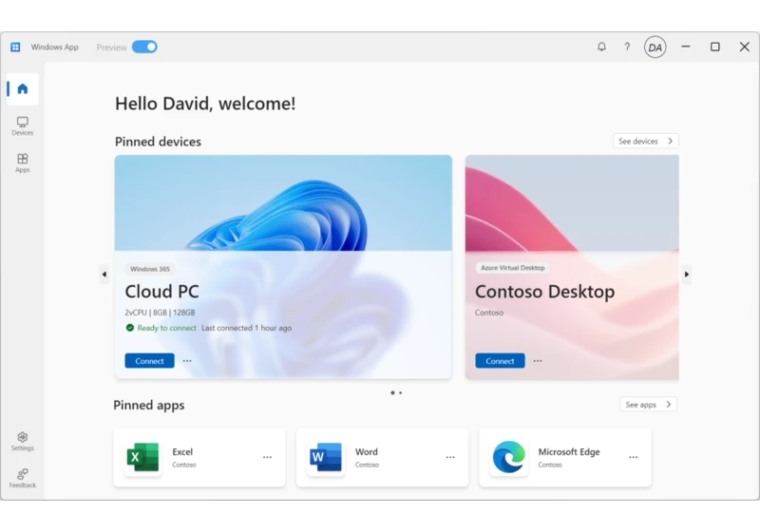The image size is (760, 532).
Task: Click 2vCPU | 8GB | 128GB specs text
Action: 160,313
